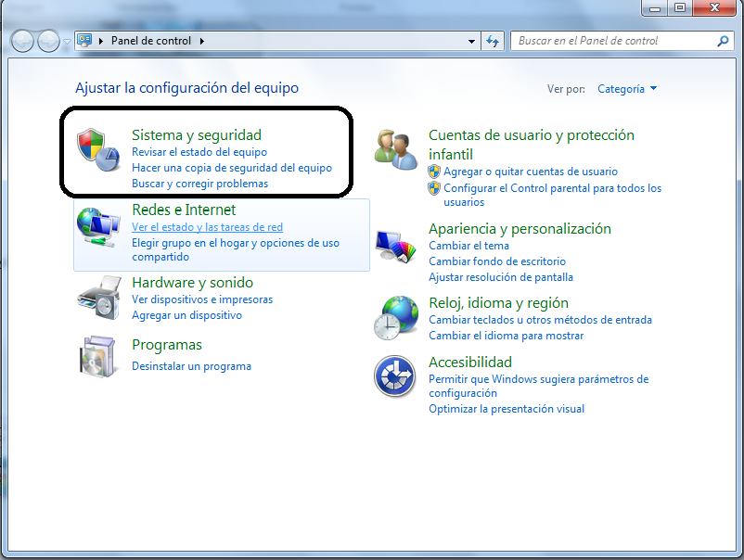Open the Reloj, idioma y región globe clock icon
This screenshot has height=560, width=744.
396,317
